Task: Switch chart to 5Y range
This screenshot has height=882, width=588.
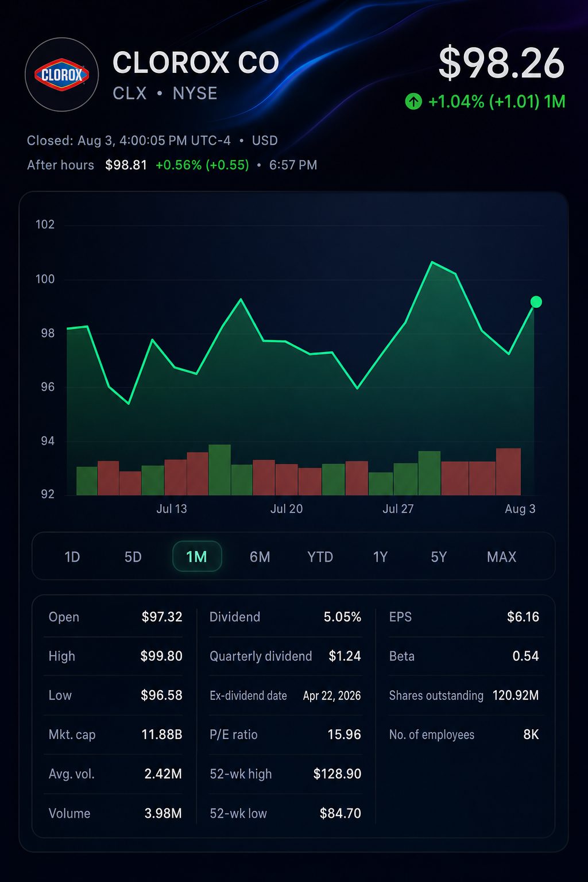Action: tap(439, 556)
